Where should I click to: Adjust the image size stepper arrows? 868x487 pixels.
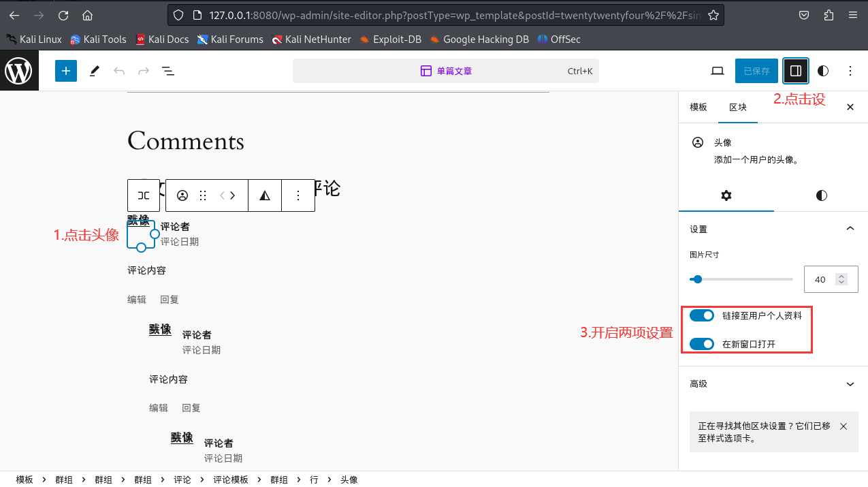pyautogui.click(x=842, y=279)
